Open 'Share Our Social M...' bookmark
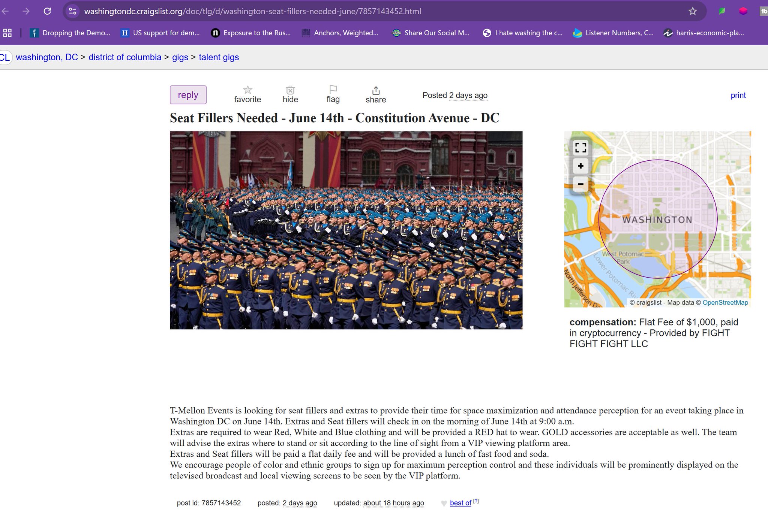The width and height of the screenshot is (768, 532). (430, 33)
